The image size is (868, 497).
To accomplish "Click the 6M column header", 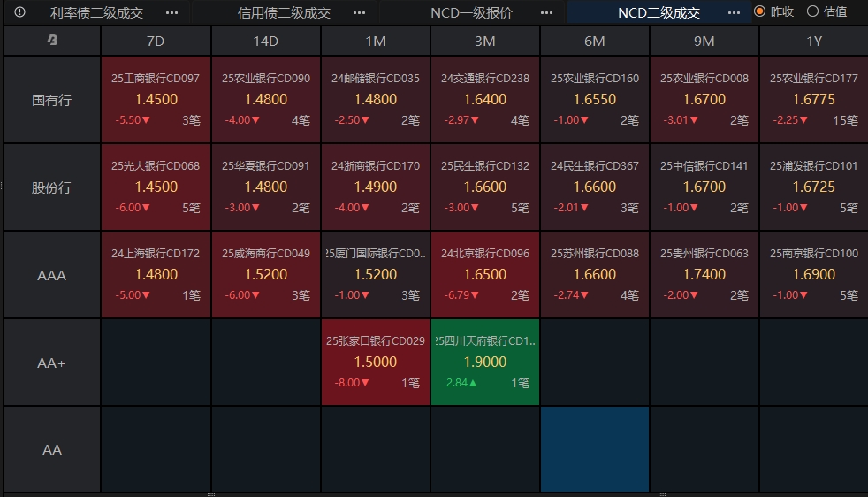I will click(x=595, y=41).
